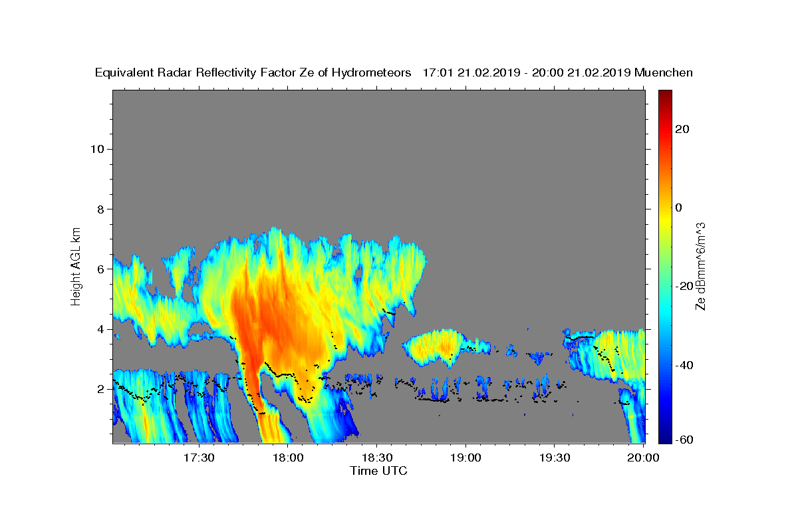Click the y-axis tick label '8'
This screenshot has width=798, height=532.
[x=99, y=209]
